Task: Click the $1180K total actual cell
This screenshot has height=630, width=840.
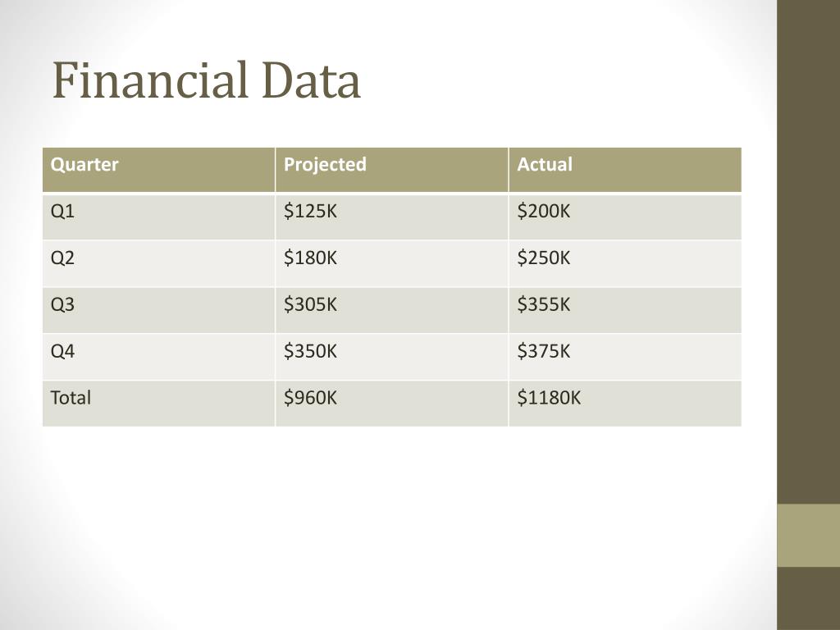Action: 625,404
